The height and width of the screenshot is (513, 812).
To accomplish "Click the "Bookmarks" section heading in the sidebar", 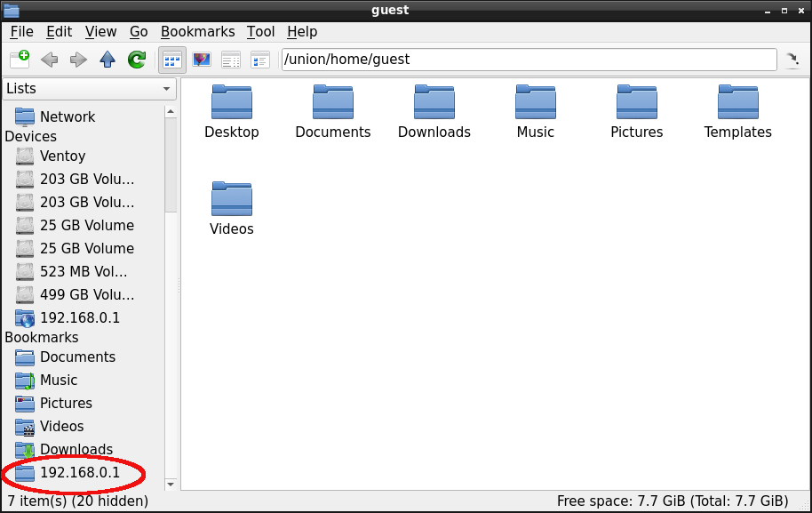I will (x=42, y=338).
